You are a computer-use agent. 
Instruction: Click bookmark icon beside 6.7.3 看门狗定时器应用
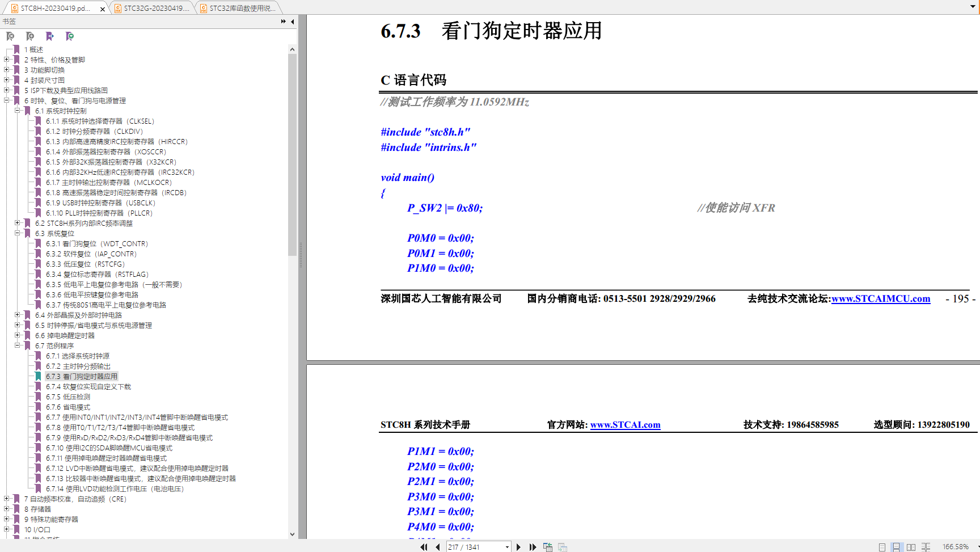[39, 376]
